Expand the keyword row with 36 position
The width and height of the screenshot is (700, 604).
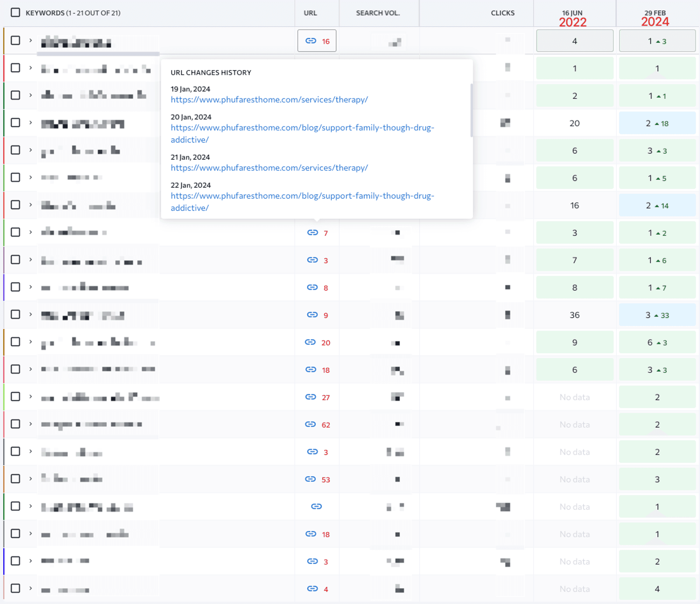pos(30,314)
